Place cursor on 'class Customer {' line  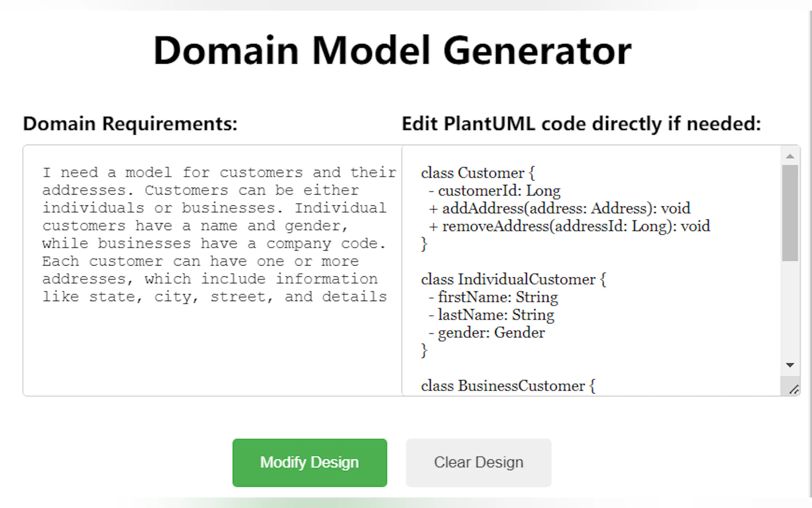tap(478, 173)
